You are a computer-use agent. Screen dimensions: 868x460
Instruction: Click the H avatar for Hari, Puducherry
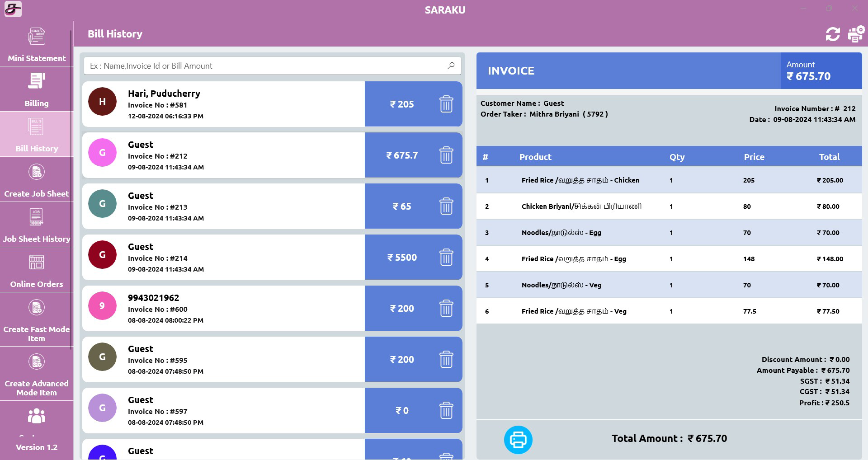102,102
